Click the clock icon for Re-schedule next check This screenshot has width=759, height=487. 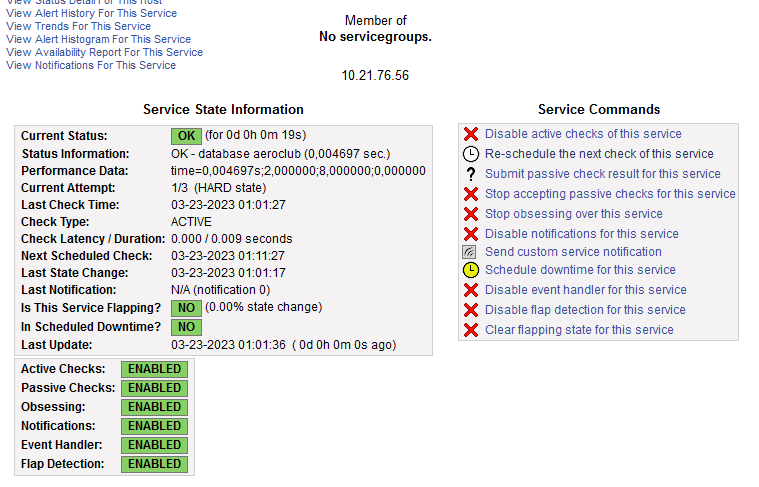pos(470,154)
